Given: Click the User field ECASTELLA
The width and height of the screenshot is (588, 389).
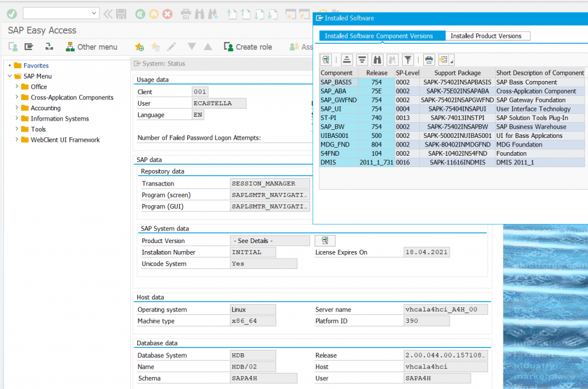Looking at the screenshot, I should 219,103.
